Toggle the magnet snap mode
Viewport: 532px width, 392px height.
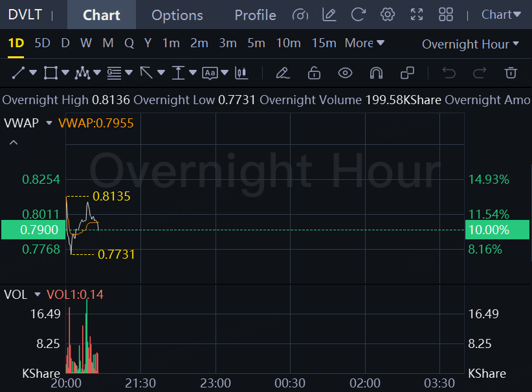(376, 73)
